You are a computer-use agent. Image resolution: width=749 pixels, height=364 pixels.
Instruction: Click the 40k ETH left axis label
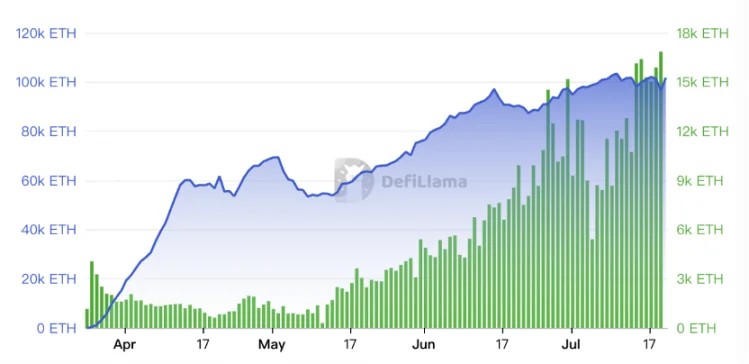coord(49,230)
